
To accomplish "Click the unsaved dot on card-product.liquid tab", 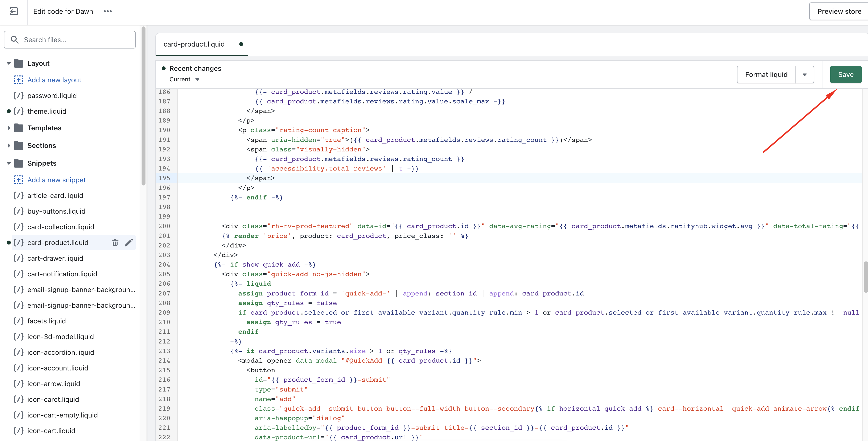I will (241, 44).
